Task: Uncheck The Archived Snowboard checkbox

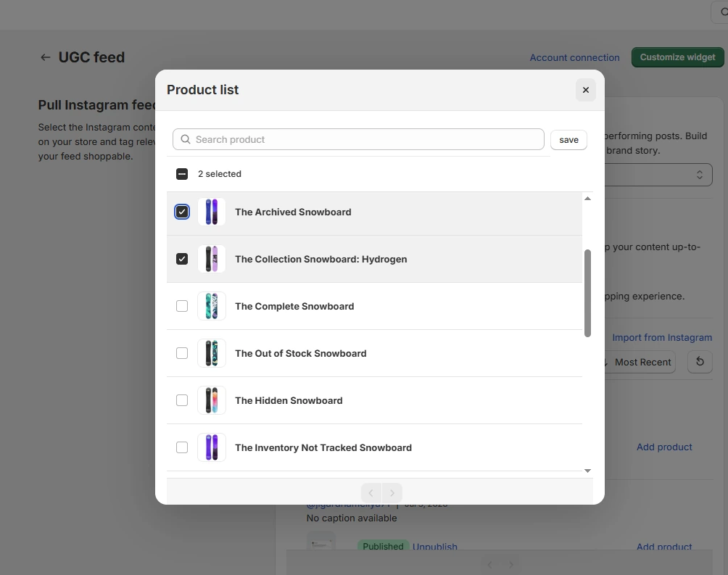Action: 182,212
